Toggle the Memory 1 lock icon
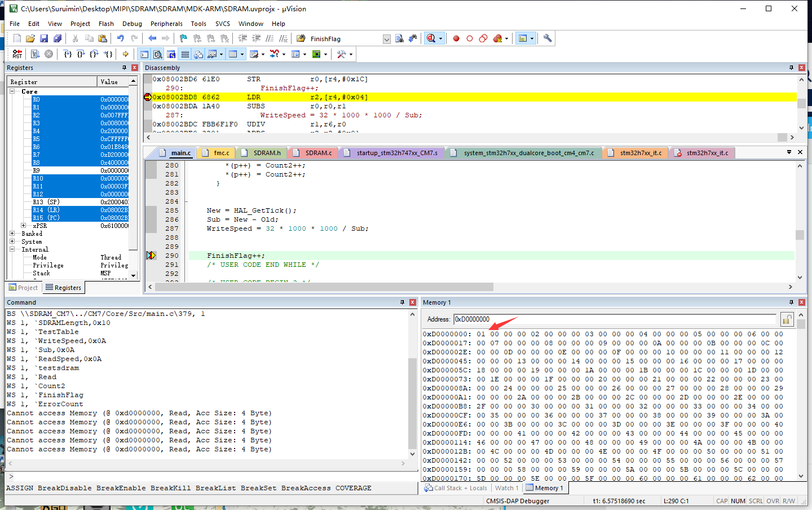The height and width of the screenshot is (510, 812). (x=787, y=320)
